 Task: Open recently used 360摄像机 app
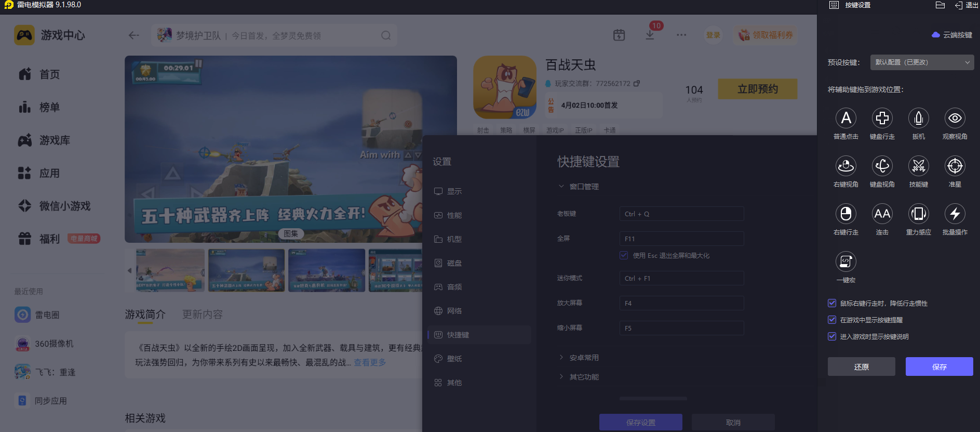coord(44,344)
